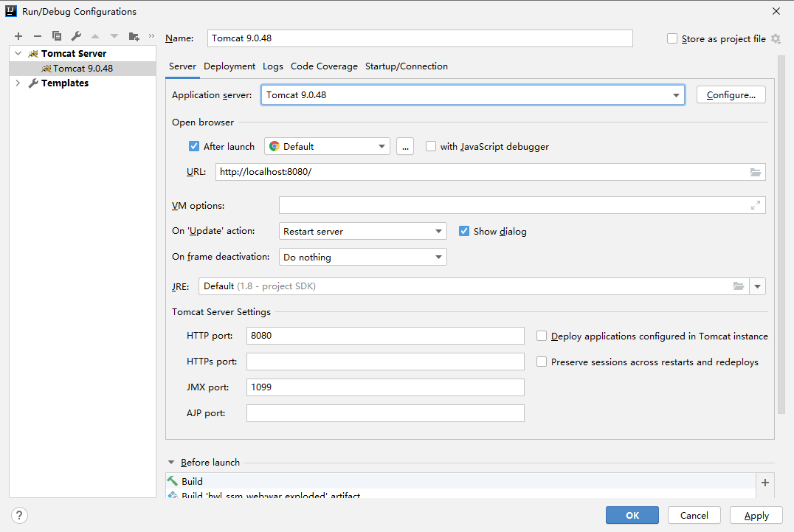Switch to Logs tab
Image resolution: width=794 pixels, height=532 pixels.
273,66
